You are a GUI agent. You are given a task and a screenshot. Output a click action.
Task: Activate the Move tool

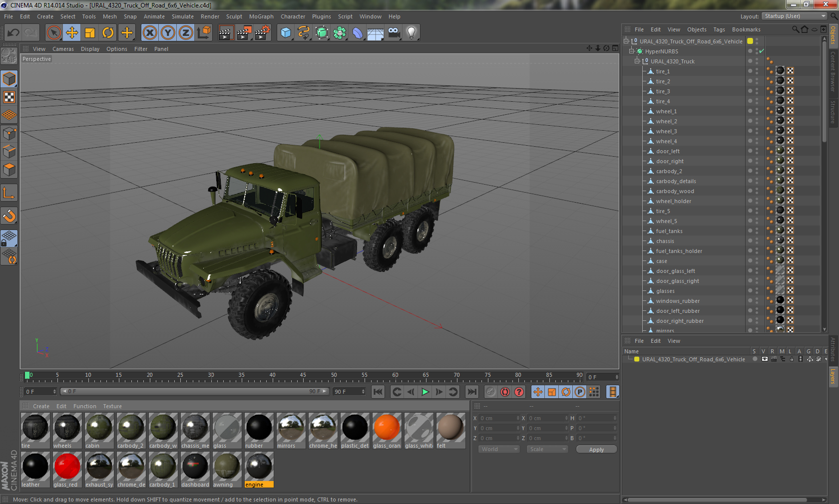72,33
